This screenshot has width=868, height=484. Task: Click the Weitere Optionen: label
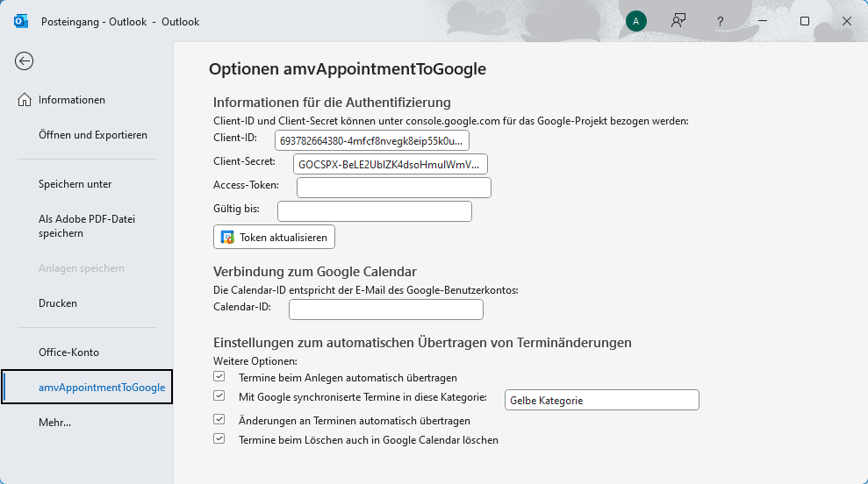tap(255, 361)
